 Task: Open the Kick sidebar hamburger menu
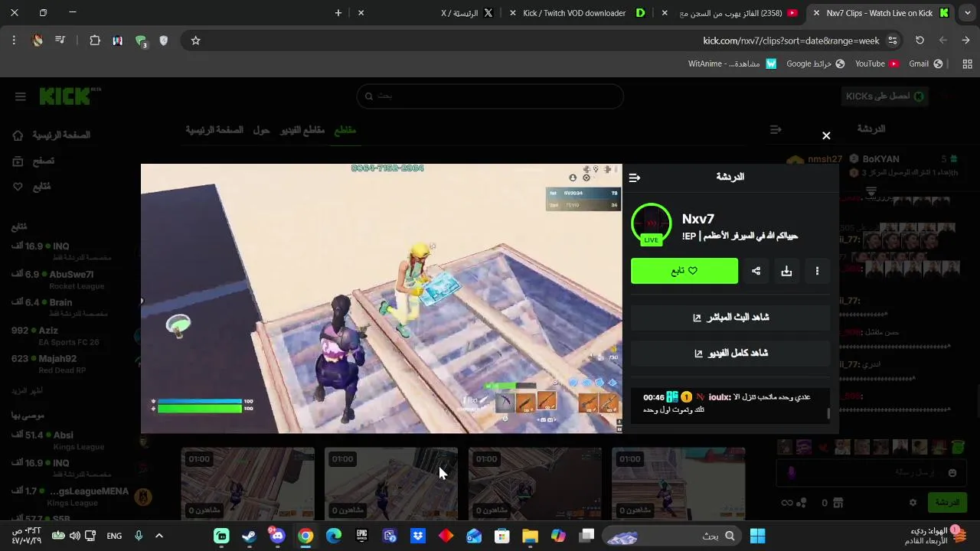[21, 96]
